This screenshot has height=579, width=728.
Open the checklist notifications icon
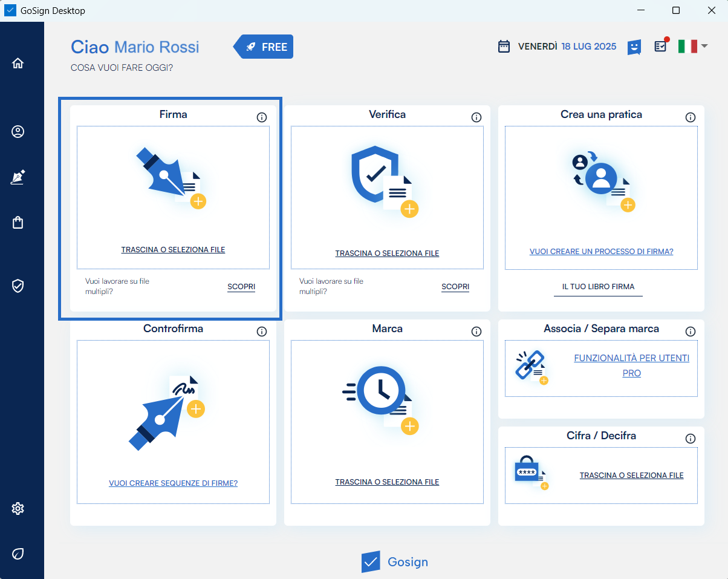pyautogui.click(x=661, y=46)
